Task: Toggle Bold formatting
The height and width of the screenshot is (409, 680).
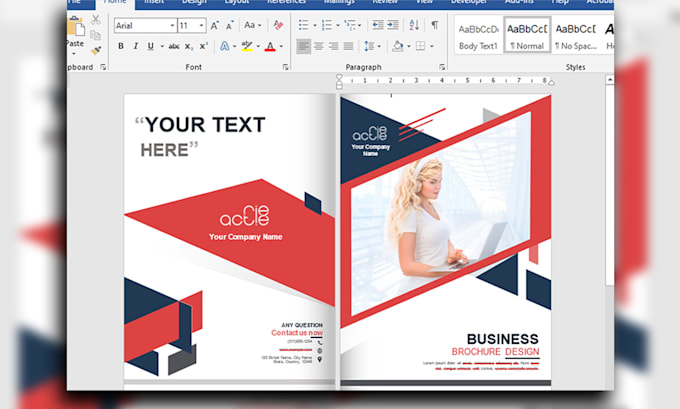Action: click(x=121, y=46)
